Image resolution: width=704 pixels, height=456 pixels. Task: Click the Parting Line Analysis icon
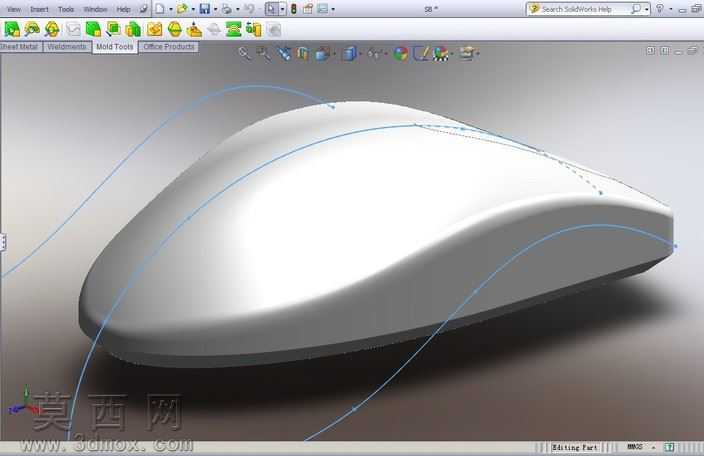(52, 30)
